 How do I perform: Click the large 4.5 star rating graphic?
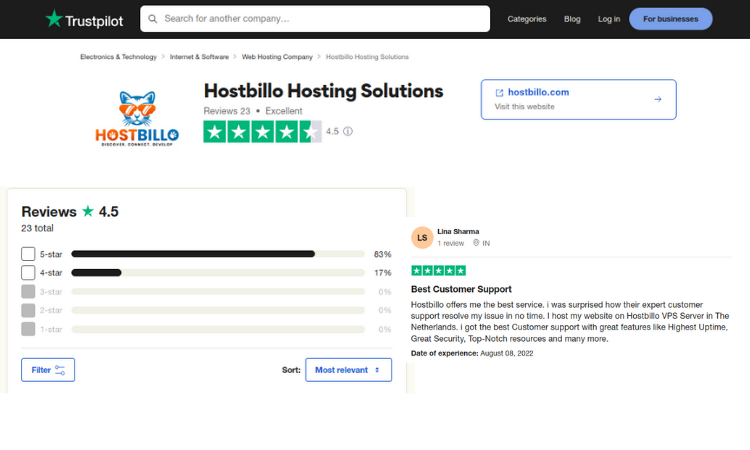263,132
